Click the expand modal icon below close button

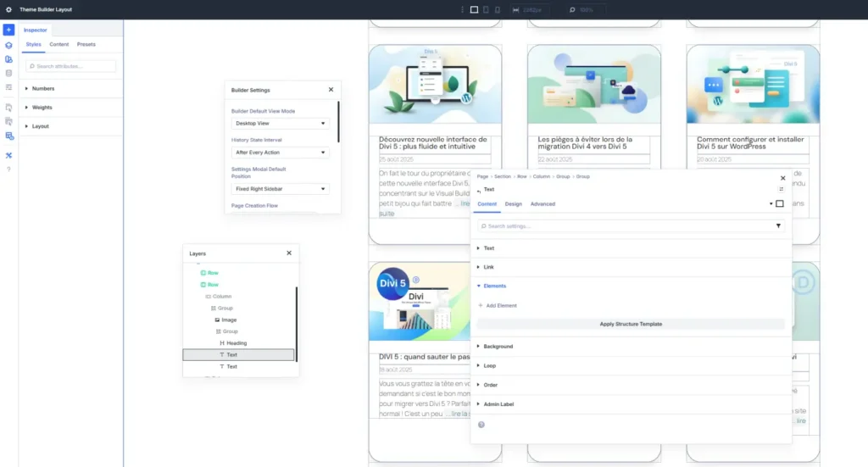(782, 189)
